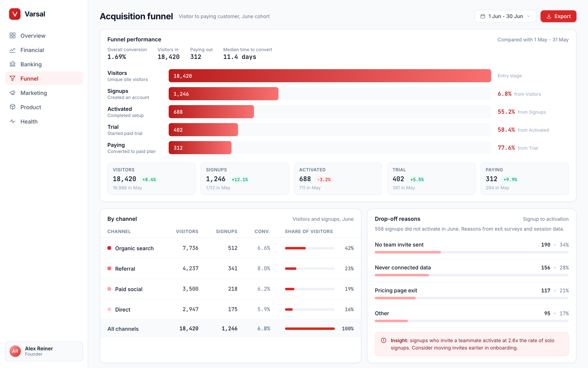The width and height of the screenshot is (588, 368).
Task: Click All channels total row label
Action: coord(123,329)
